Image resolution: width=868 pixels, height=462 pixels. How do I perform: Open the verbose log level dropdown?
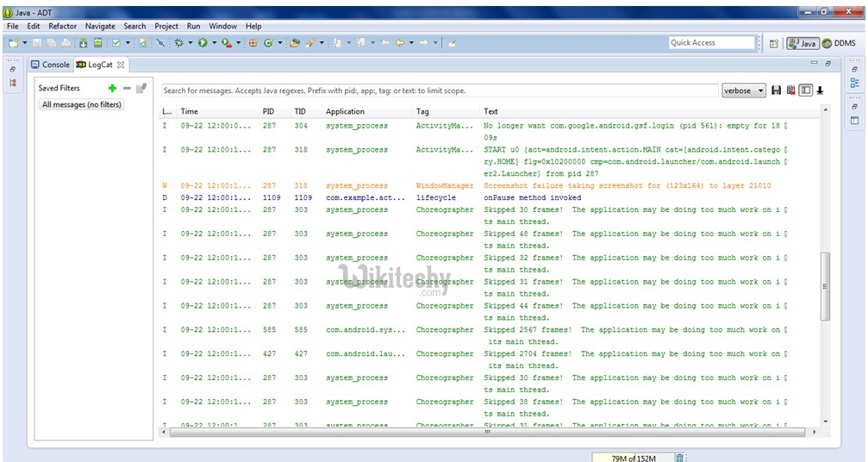tap(744, 91)
